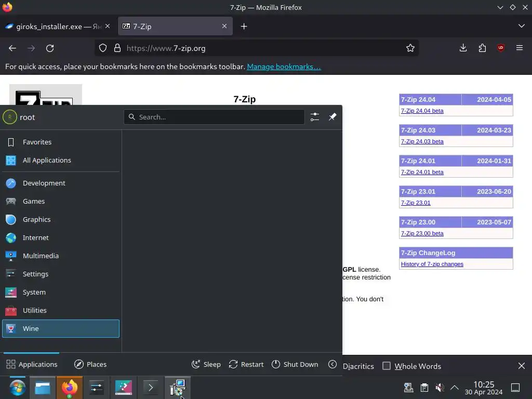Image resolution: width=532 pixels, height=399 pixels.
Task: Click the Restart button
Action: click(x=246, y=364)
